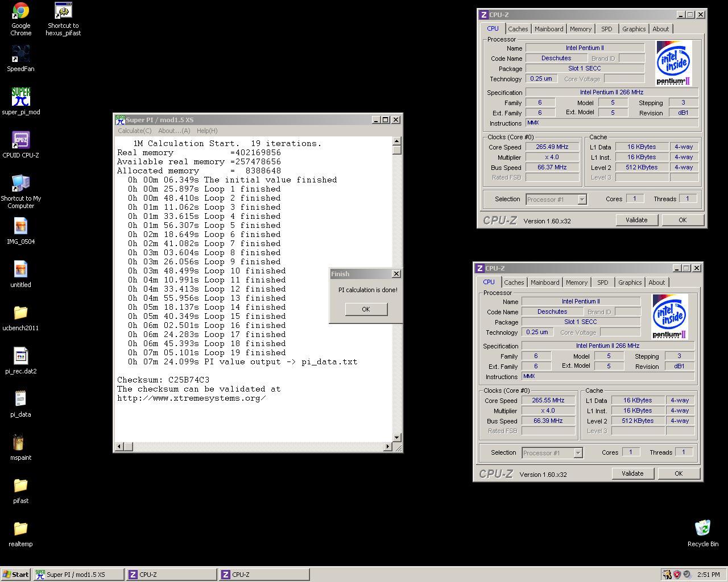
Task: Open the Calculate(C) menu in Super PI
Action: tap(135, 131)
